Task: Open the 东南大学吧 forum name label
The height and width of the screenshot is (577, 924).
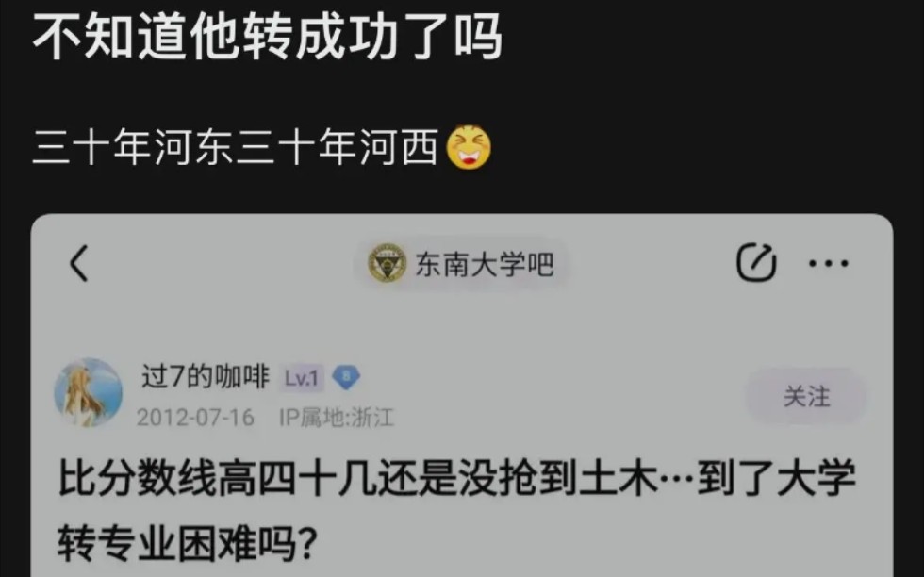Action: pyautogui.click(x=485, y=263)
